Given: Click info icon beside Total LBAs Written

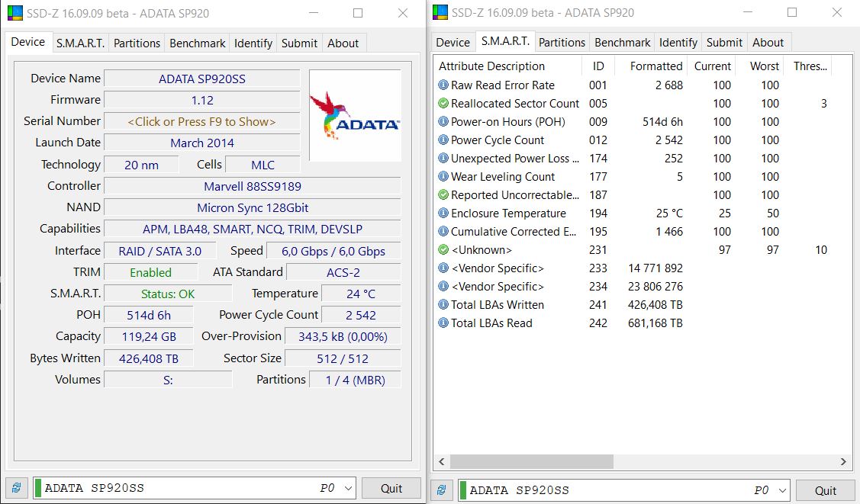Looking at the screenshot, I should [x=443, y=304].
